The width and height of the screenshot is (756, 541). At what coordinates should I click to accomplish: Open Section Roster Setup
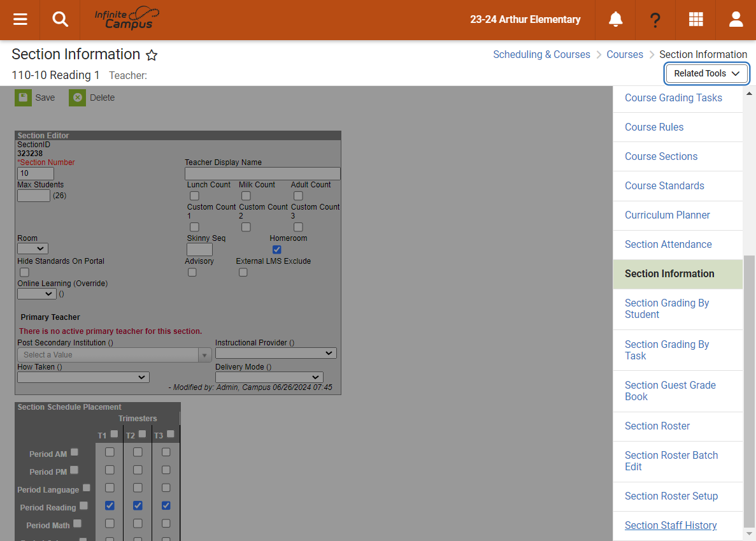point(678,496)
